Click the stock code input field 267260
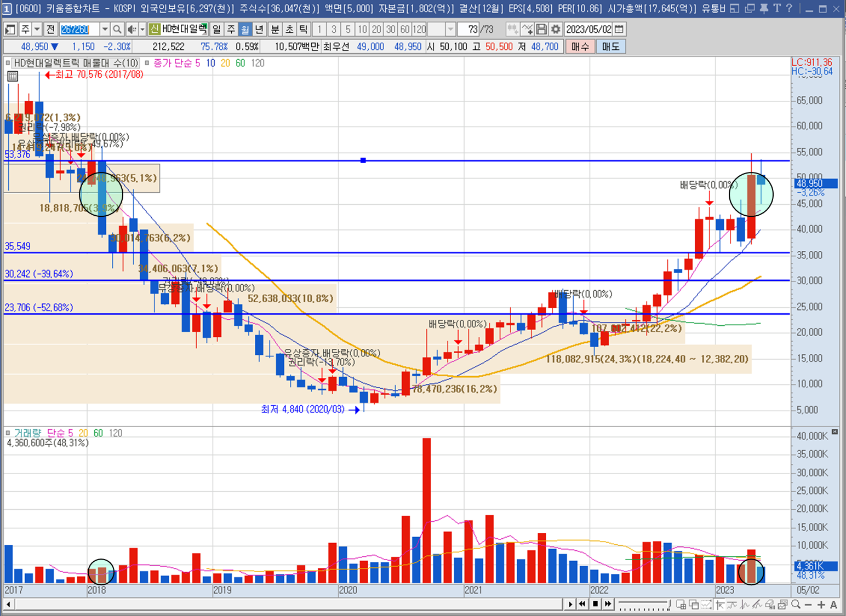The width and height of the screenshot is (846, 616). [x=79, y=30]
